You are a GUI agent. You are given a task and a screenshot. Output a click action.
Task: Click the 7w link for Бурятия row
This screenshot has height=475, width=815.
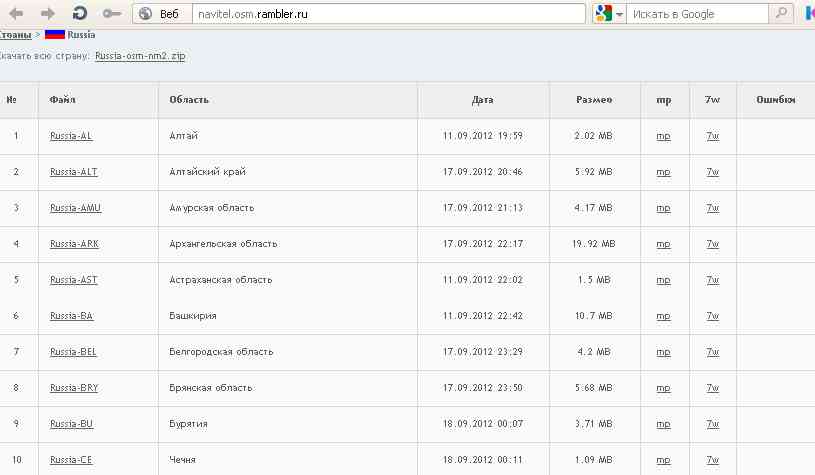point(712,424)
